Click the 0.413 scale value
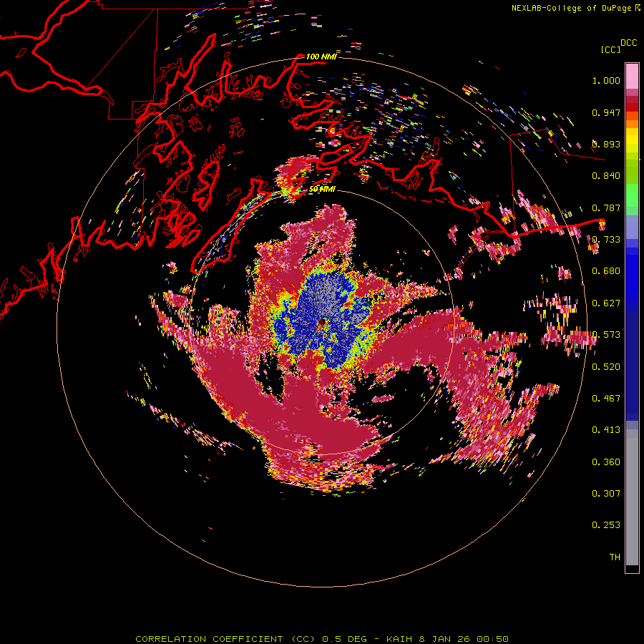644x644 pixels. point(606,430)
